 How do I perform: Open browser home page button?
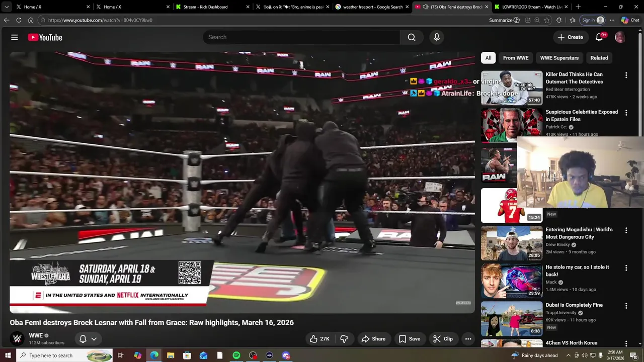[31, 20]
